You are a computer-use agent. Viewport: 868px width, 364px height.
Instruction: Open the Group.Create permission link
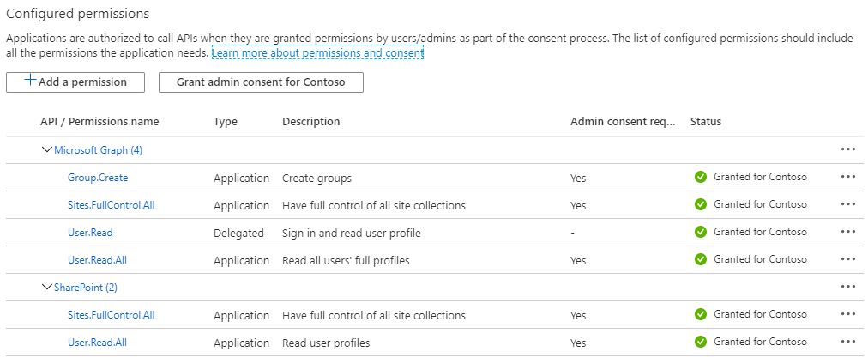(98, 178)
